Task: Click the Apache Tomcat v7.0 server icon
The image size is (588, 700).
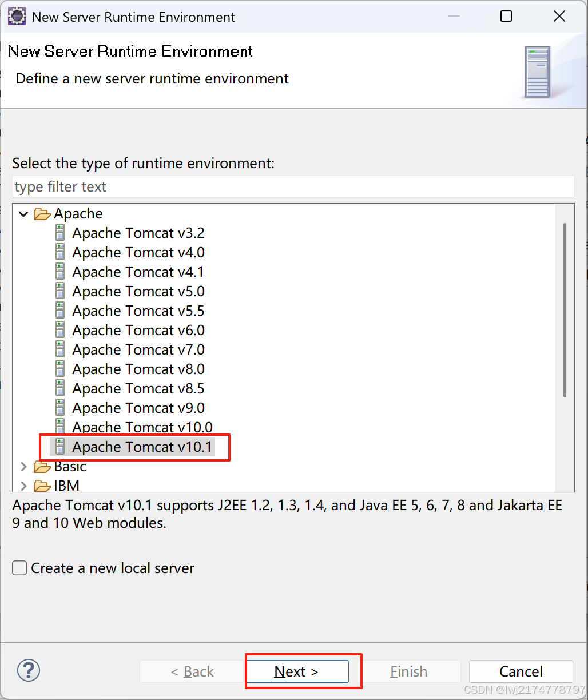Action: 60,349
